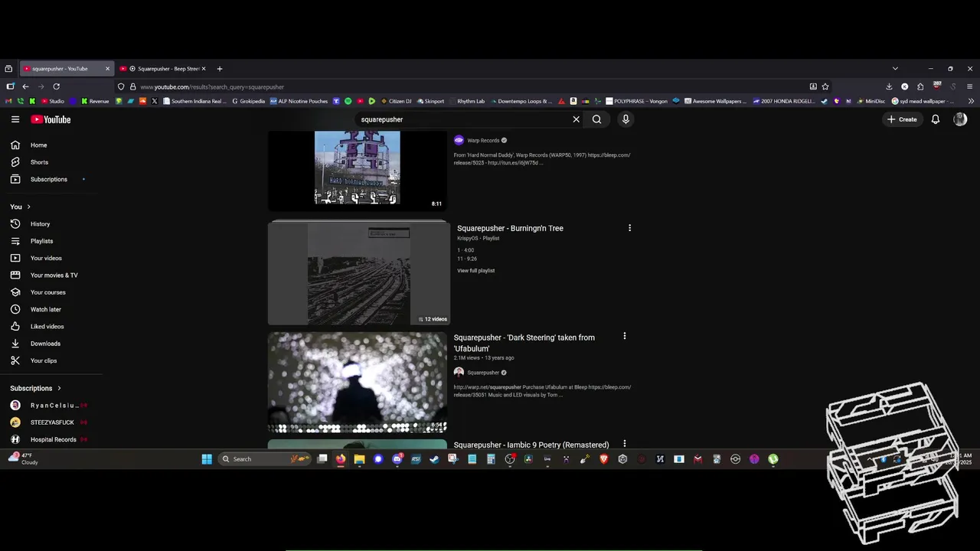Click Squarepusher channel name under Dark Steering
The image size is (980, 551).
pos(483,373)
